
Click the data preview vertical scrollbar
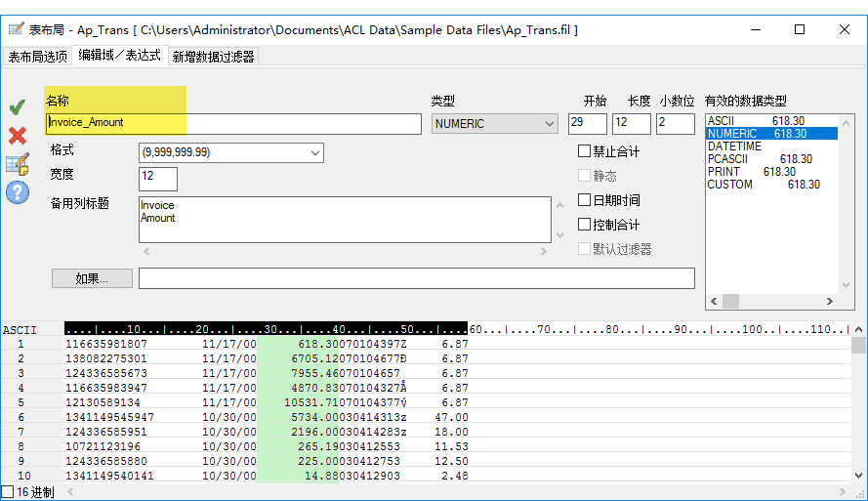pos(858,410)
